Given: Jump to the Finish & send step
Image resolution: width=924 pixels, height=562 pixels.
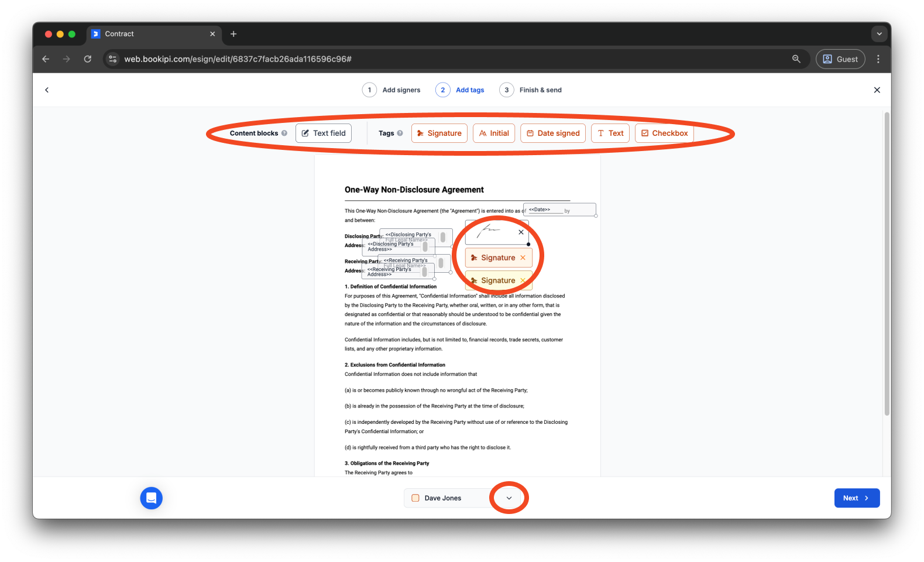Looking at the screenshot, I should click(530, 90).
